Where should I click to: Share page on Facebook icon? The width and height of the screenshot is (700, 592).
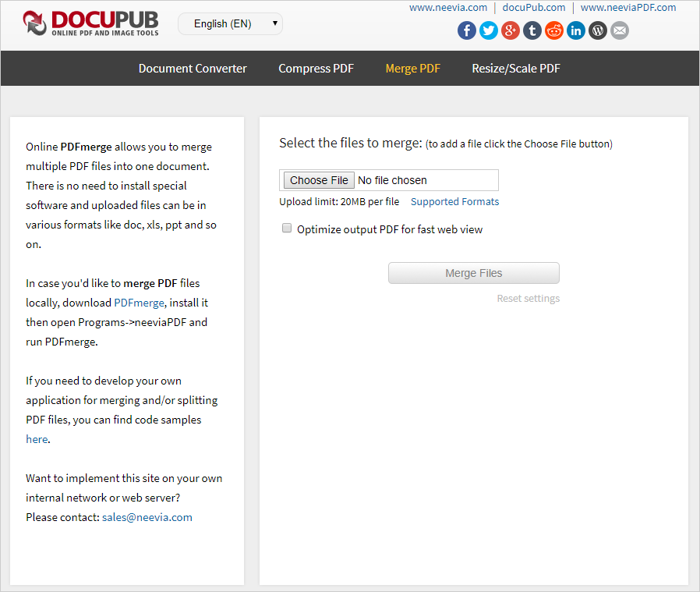coord(466,30)
